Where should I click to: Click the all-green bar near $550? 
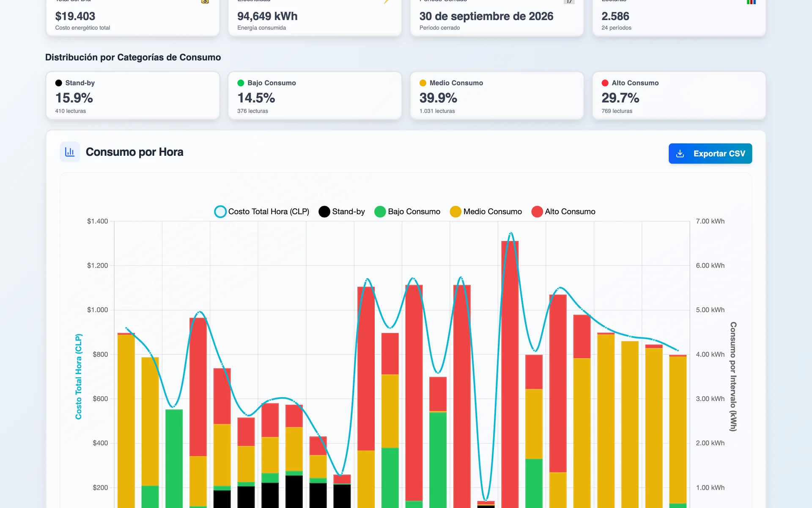coord(174,458)
